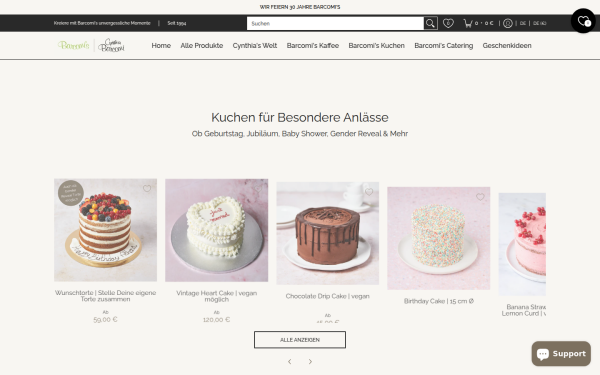
Task: Open Cynthia's Welt menu
Action: click(255, 46)
